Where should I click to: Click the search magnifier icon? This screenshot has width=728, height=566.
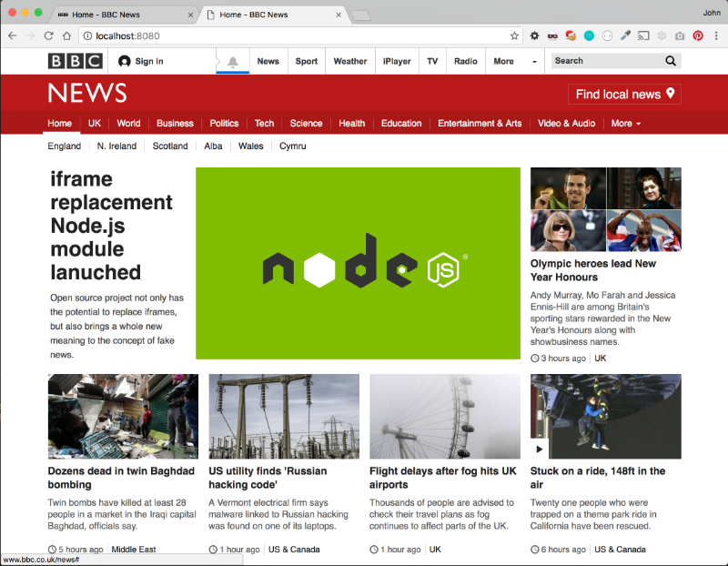tap(671, 61)
